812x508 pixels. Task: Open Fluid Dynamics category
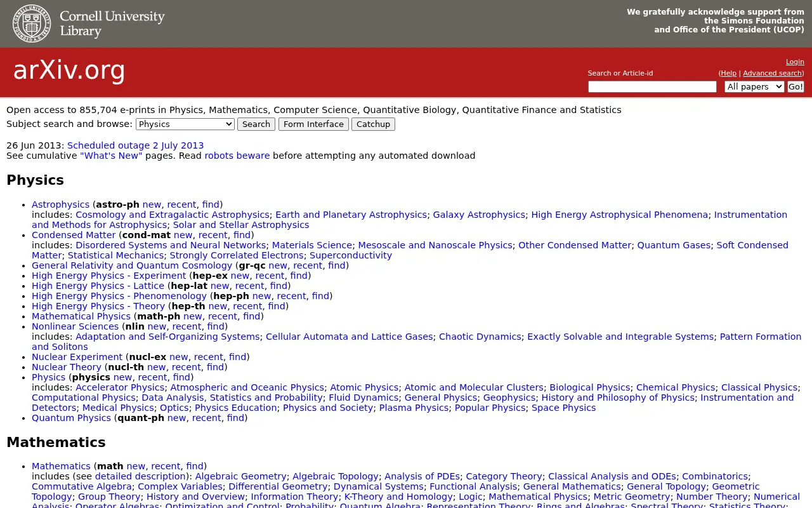tap(363, 398)
